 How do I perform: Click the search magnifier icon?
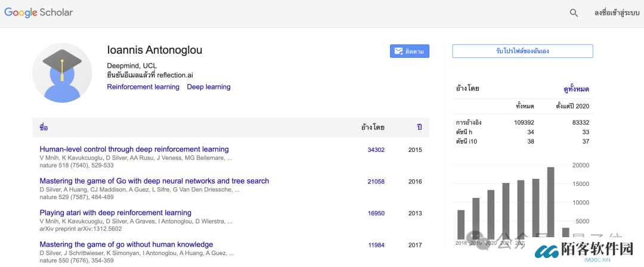tap(574, 13)
